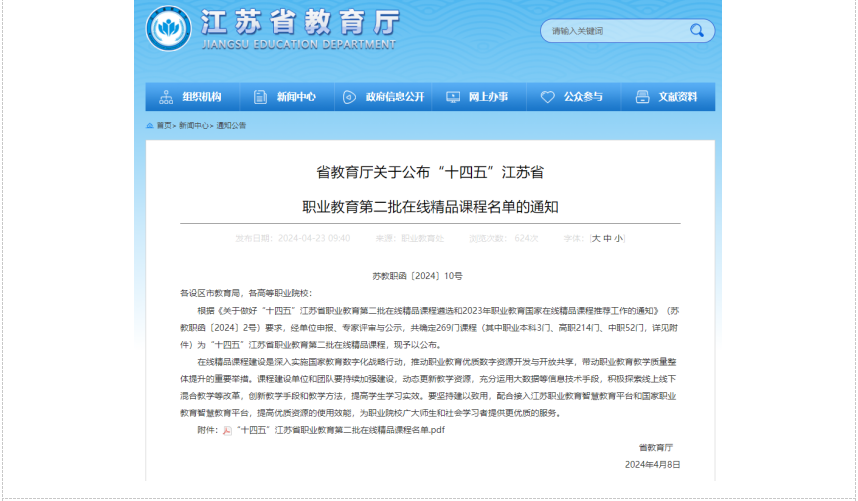This screenshot has height=501, width=858.
Task: Click the Jiangsu Education Department logo emblem
Action: 168,28
